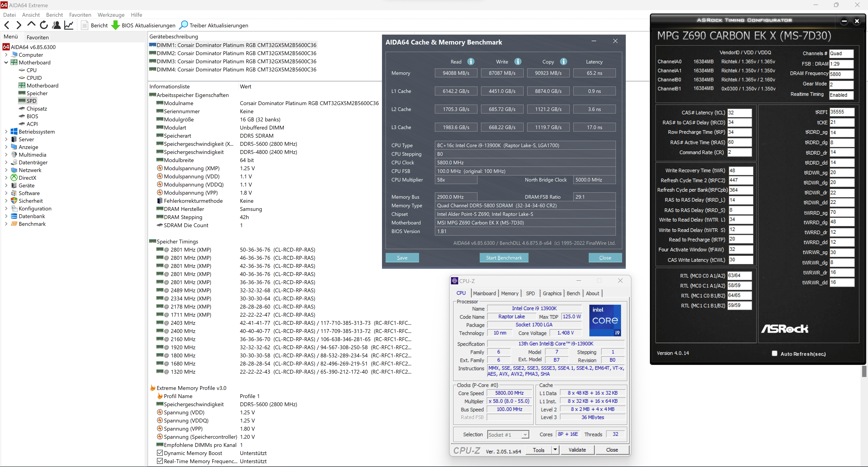Switch to the Mainboard tab in CPU-Z
Screen dimensions: 868x467
tap(484, 293)
